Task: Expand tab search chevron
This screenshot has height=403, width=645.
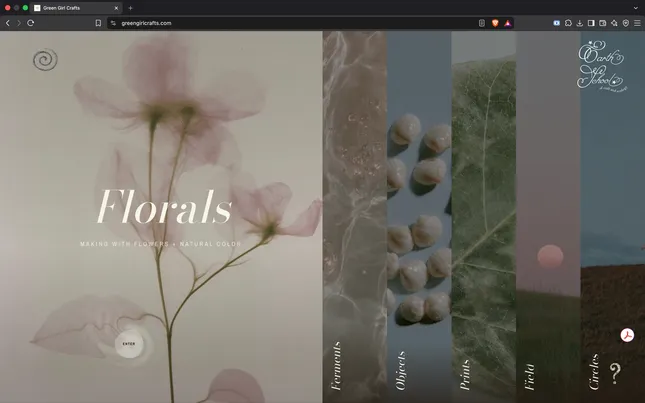Action: pos(636,8)
